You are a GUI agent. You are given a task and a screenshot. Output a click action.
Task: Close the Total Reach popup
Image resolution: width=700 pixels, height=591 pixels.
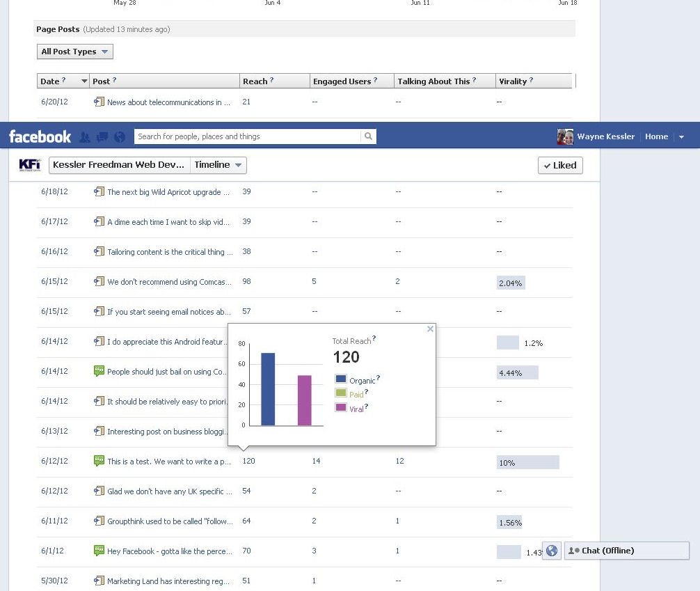point(430,329)
